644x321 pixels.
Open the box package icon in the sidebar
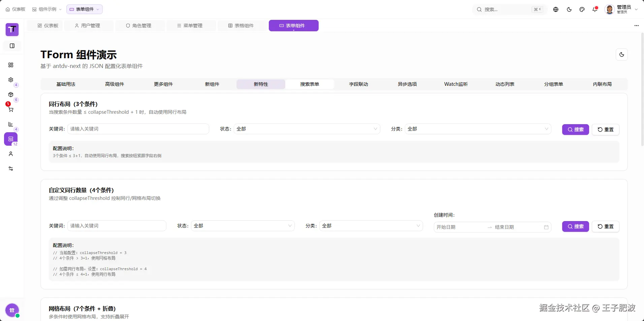point(11,95)
